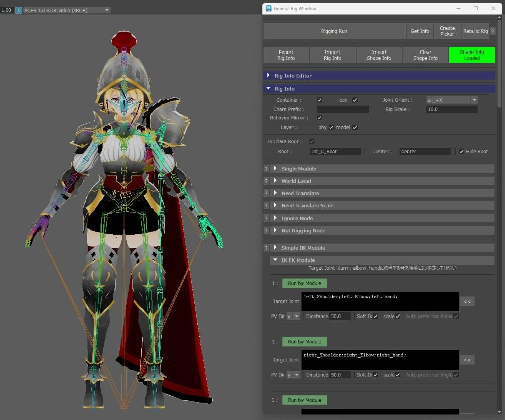Viewport: 505px width, 420px height.
Task: Click the Rigging Run button
Action: (334, 31)
